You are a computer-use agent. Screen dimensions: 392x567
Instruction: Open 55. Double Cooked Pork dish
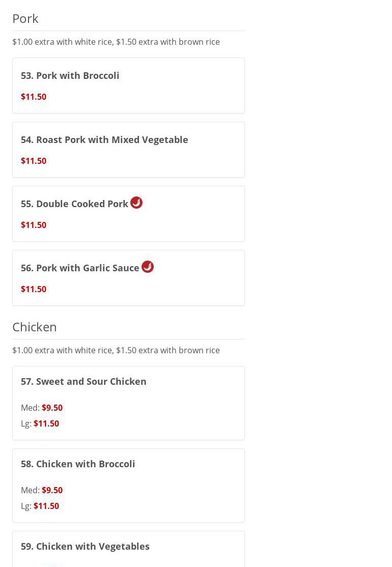pos(74,204)
